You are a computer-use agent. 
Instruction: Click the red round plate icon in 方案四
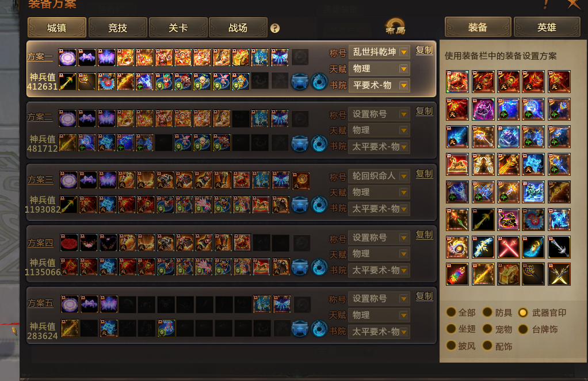(69, 243)
